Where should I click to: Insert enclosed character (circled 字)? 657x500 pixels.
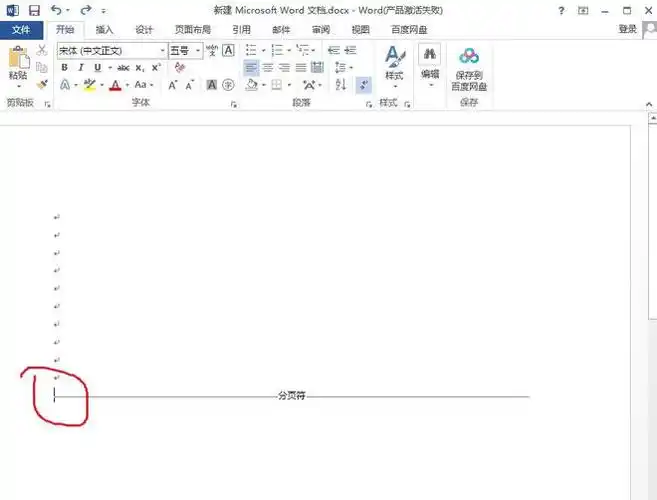228,85
